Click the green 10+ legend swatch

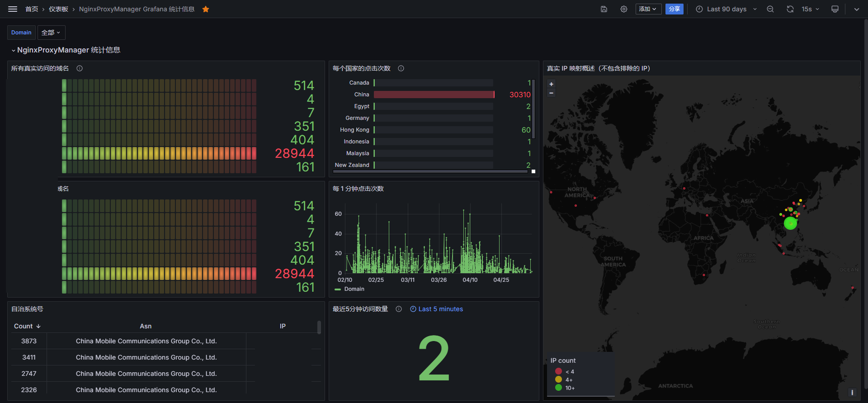tap(558, 387)
